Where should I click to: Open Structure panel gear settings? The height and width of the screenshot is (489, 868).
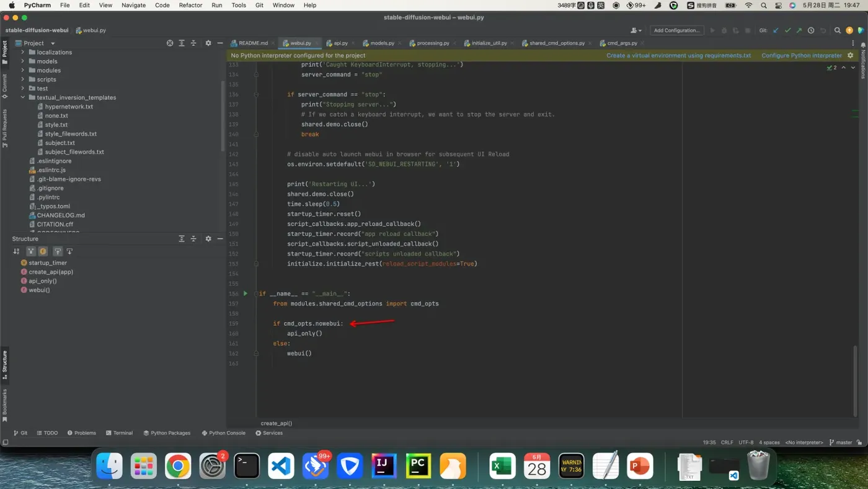click(208, 239)
